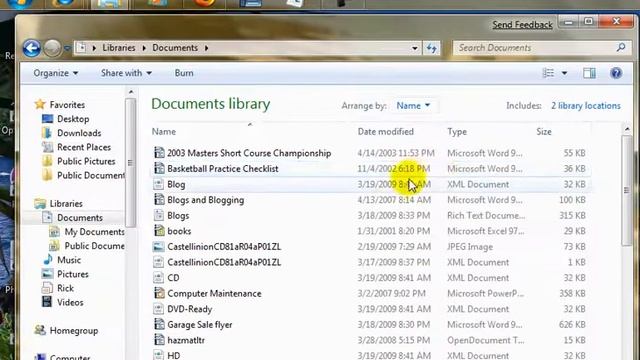Click the XML file icon beside Blog
Viewport: 640px width, 360px height.
159,184
